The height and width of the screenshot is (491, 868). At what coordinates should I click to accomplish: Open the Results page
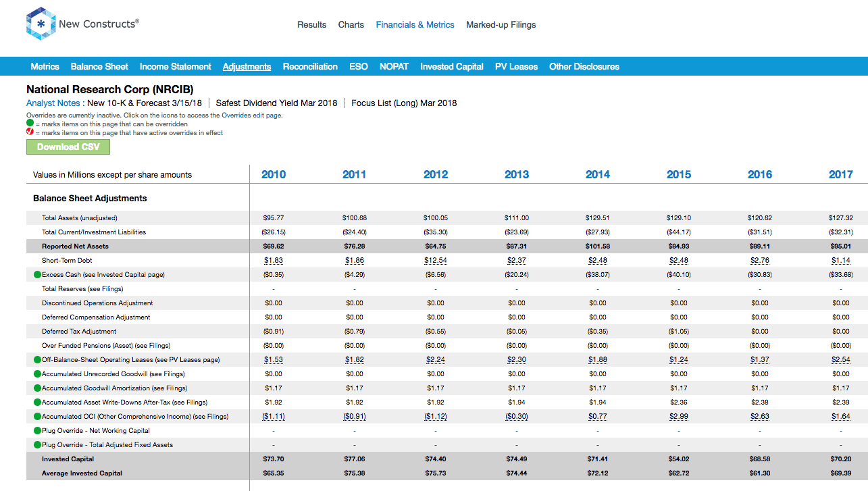coord(311,24)
